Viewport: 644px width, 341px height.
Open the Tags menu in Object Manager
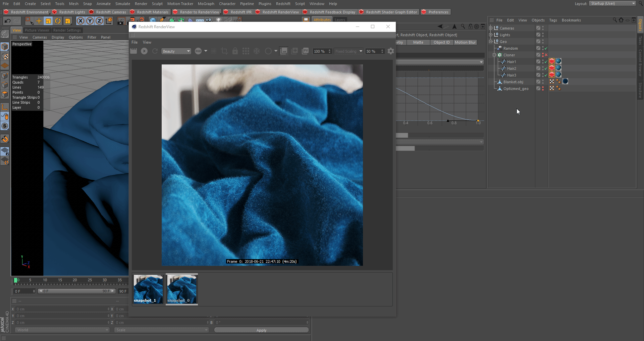pos(553,20)
